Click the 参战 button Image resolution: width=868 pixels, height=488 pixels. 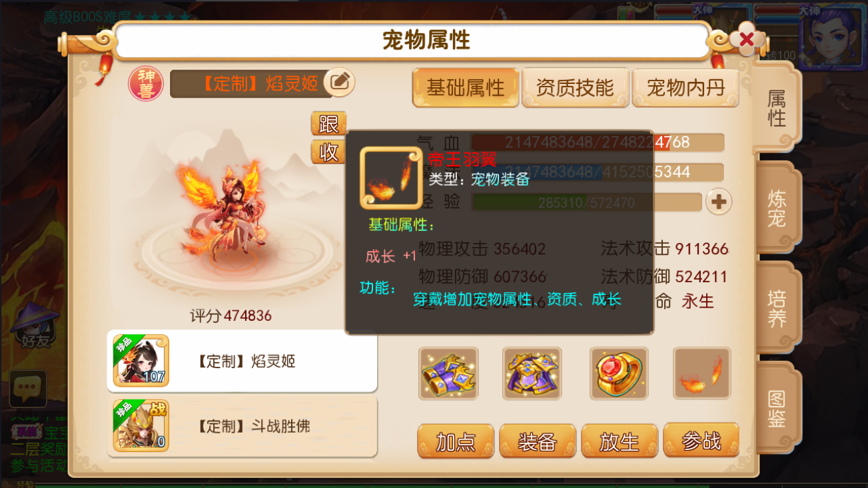point(701,440)
